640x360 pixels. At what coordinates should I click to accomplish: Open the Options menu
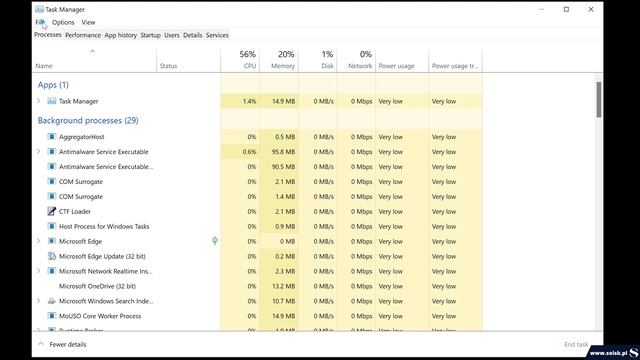point(63,22)
